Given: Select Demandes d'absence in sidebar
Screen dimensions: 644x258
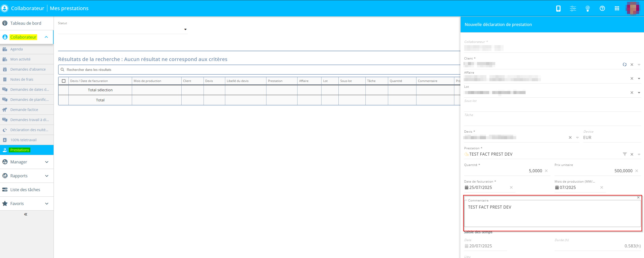Looking at the screenshot, I should point(28,69).
